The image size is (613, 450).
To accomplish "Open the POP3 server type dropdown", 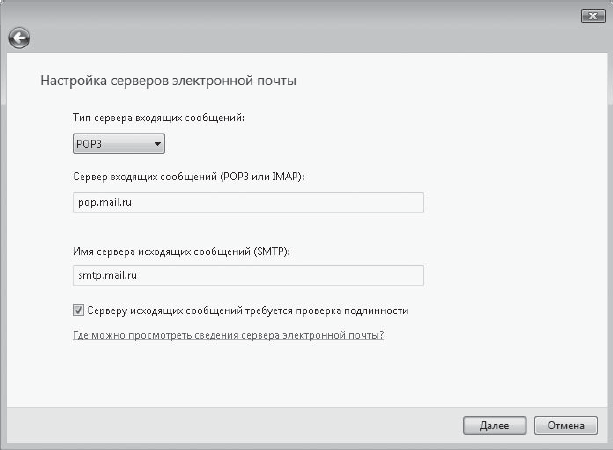I will [119, 144].
